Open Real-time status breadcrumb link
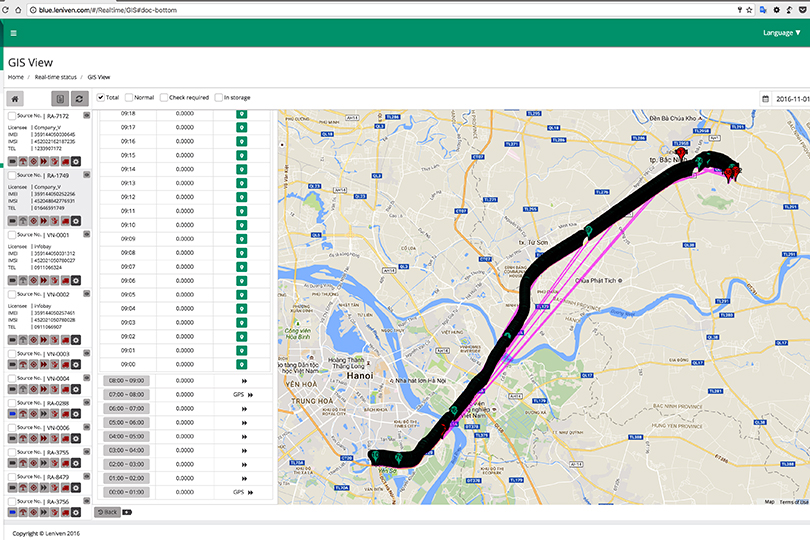 click(x=55, y=76)
